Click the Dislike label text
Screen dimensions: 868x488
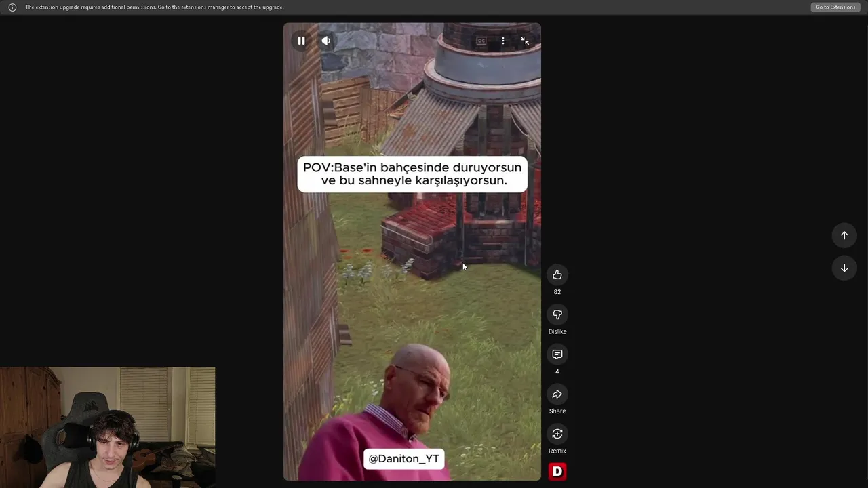557,332
